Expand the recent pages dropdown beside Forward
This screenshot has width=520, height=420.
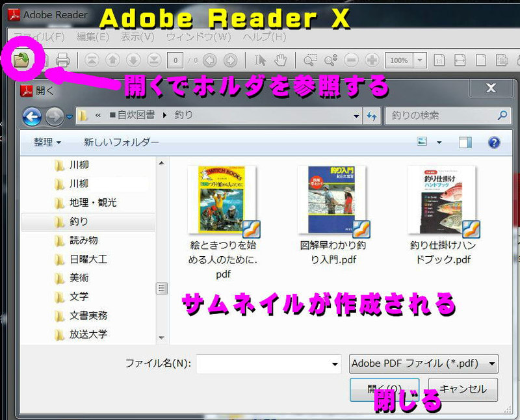(x=70, y=117)
